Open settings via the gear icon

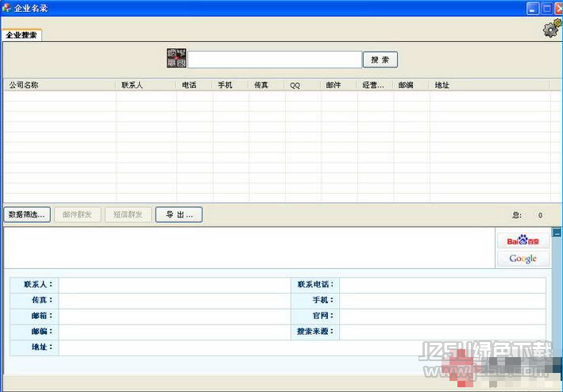(551, 29)
